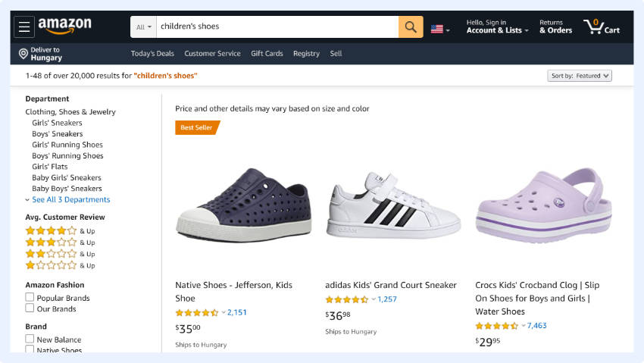Open Gift Cards navigation item
The image size is (644, 363).
click(x=267, y=54)
